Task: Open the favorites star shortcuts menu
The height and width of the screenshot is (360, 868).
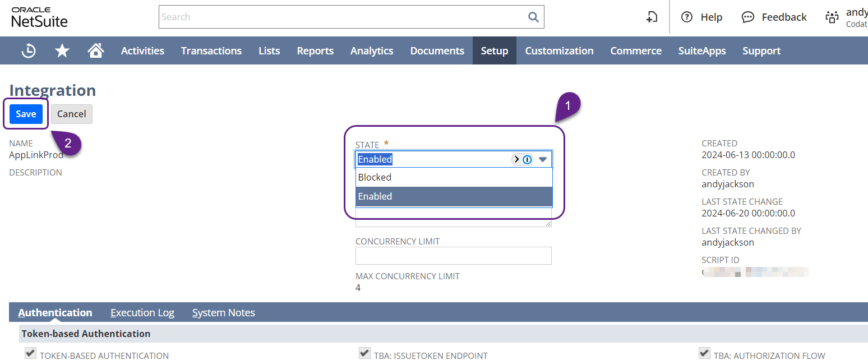Action: [62, 50]
